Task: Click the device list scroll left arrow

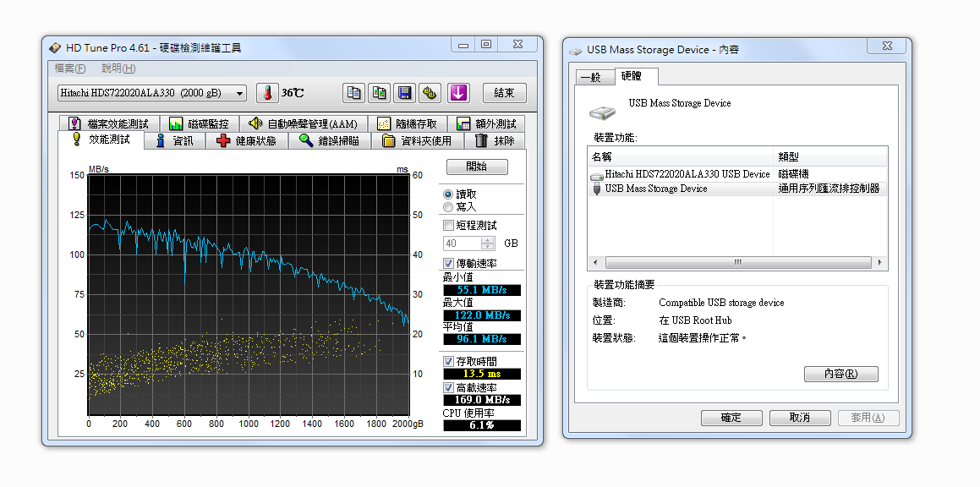Action: coord(595,263)
